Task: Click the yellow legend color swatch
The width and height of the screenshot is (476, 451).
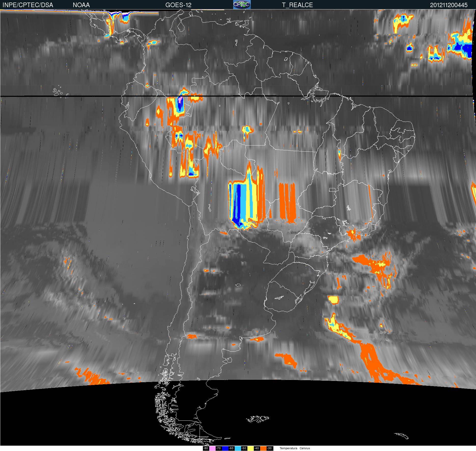Action: tap(250, 448)
